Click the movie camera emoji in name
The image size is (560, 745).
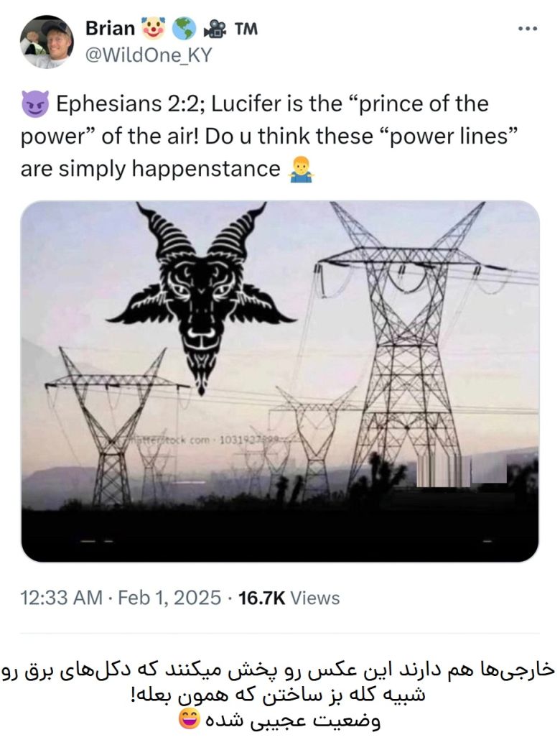point(214,29)
